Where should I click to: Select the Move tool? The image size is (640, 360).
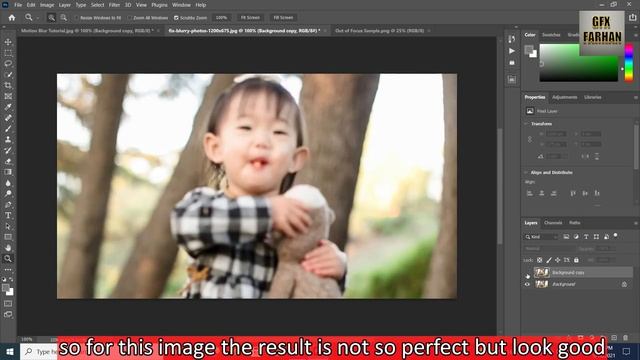(x=8, y=42)
